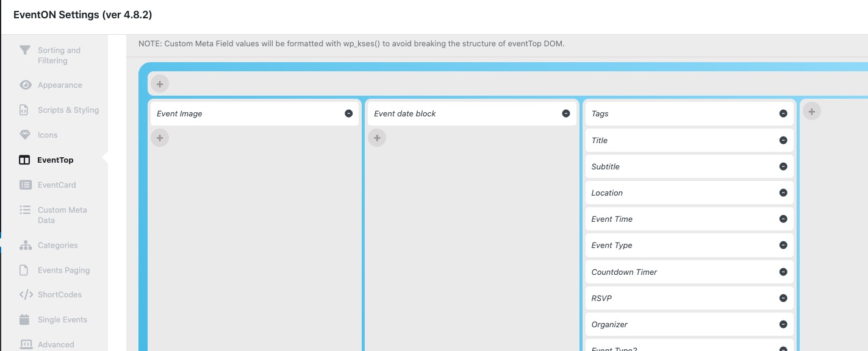Image resolution: width=868 pixels, height=351 pixels.
Task: Click the Categories hierarchy icon
Action: point(25,245)
